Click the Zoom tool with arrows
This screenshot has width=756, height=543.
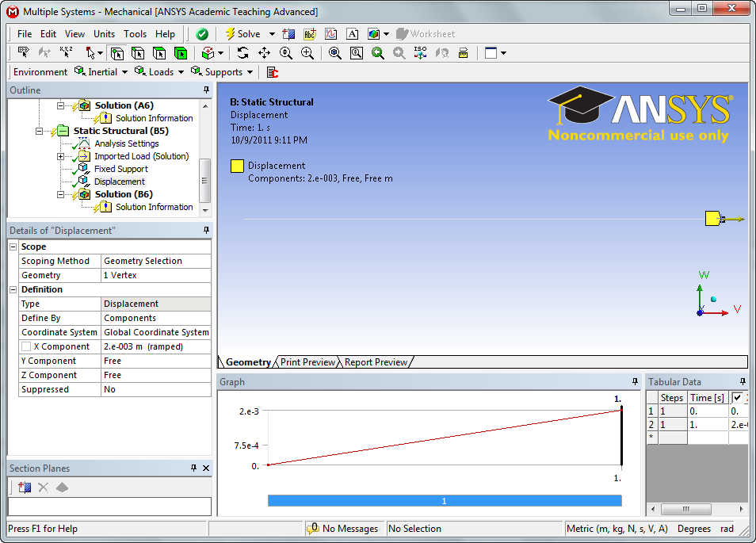pyautogui.click(x=286, y=53)
